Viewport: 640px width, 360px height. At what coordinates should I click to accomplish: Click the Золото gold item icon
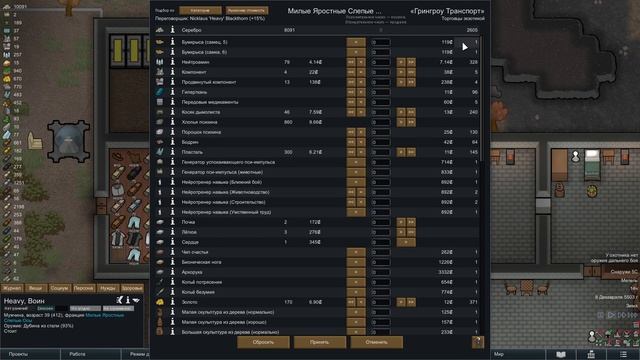pos(160,302)
